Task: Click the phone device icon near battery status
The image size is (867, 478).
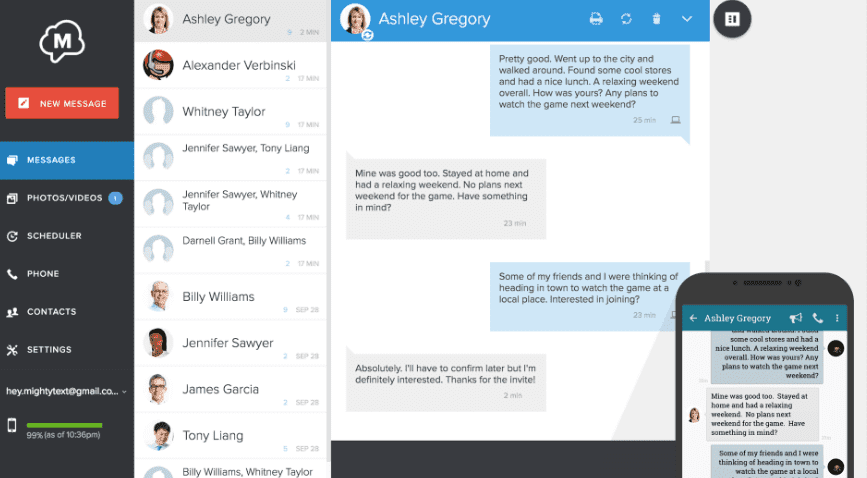Action: pyautogui.click(x=12, y=425)
